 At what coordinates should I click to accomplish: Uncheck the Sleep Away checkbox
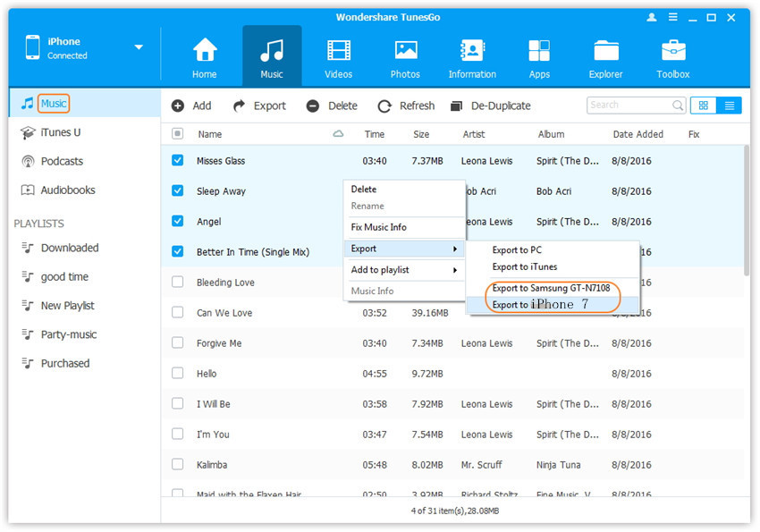tap(177, 190)
